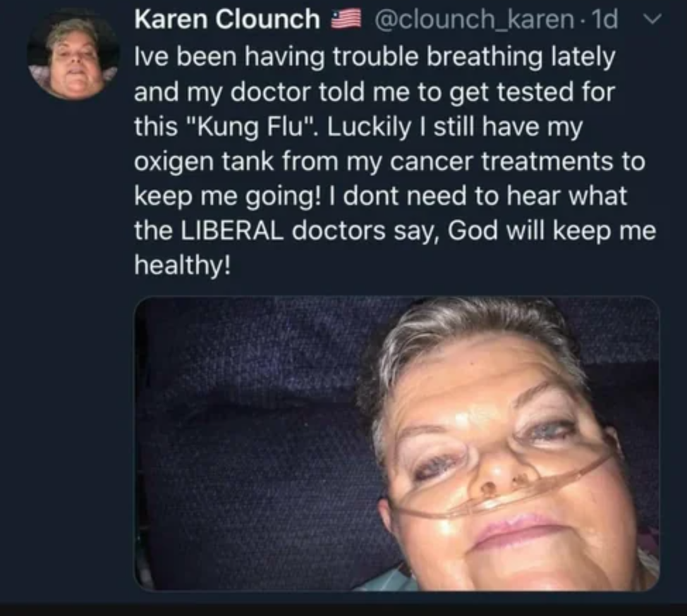
Task: Click the word "healthy!" ending the tweet
Action: 182,266
